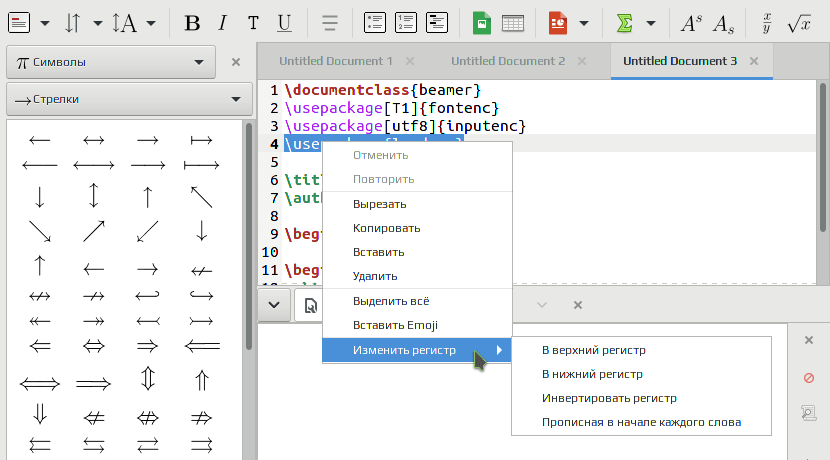Open the Символы sidebar dropdown
Screen dimensions: 830x460
click(111, 62)
